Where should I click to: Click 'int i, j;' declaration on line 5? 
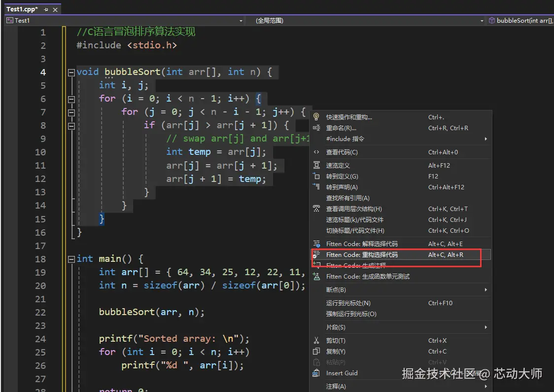124,85
